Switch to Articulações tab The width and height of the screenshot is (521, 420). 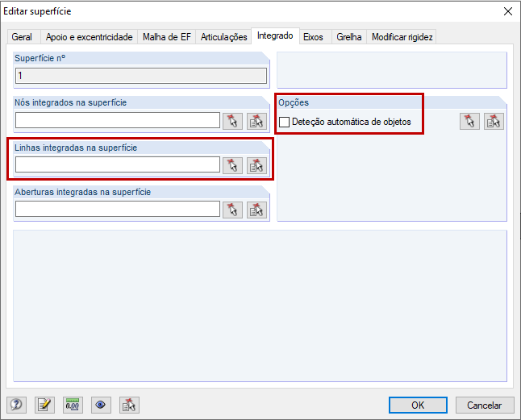(223, 37)
